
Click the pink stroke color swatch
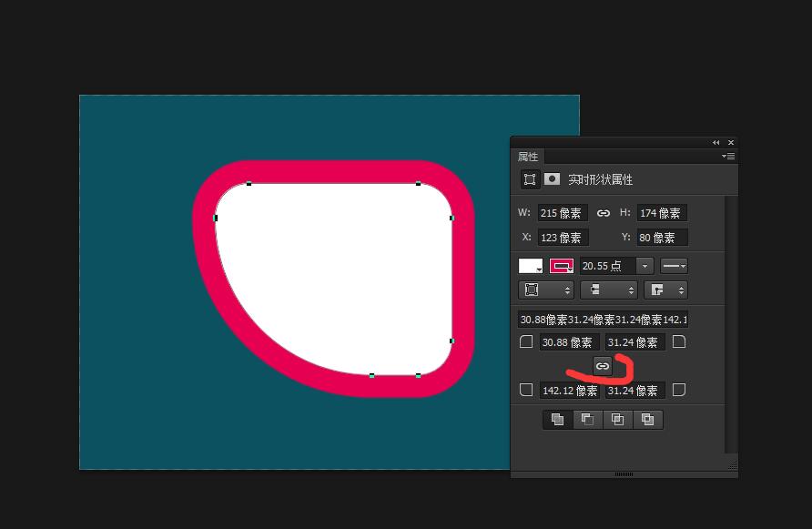563,265
